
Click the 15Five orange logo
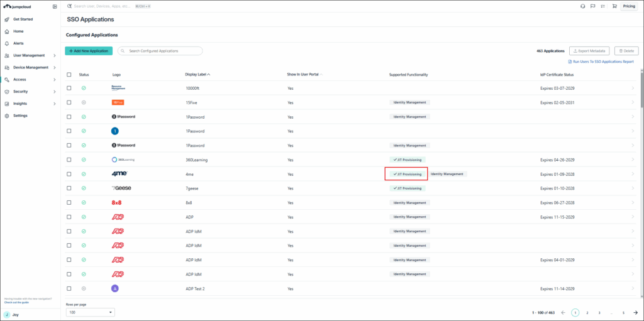point(118,102)
